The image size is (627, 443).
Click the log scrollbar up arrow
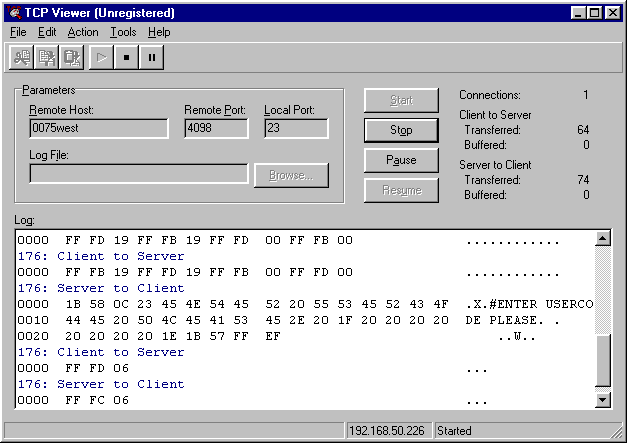tap(603, 239)
